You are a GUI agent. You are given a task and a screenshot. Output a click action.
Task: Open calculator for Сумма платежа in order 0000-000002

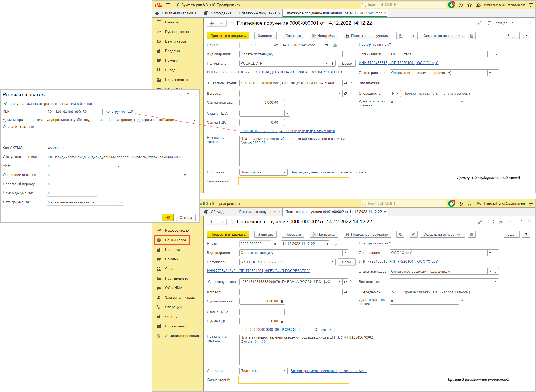tap(282, 301)
